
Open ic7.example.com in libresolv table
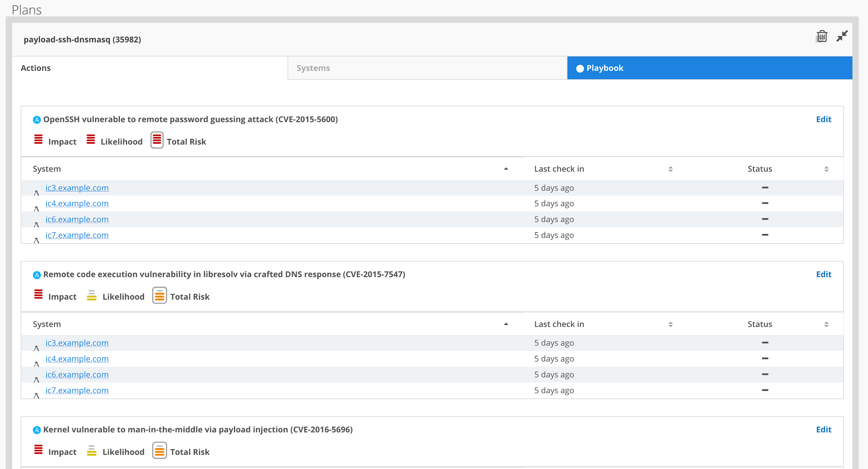pyautogui.click(x=77, y=390)
